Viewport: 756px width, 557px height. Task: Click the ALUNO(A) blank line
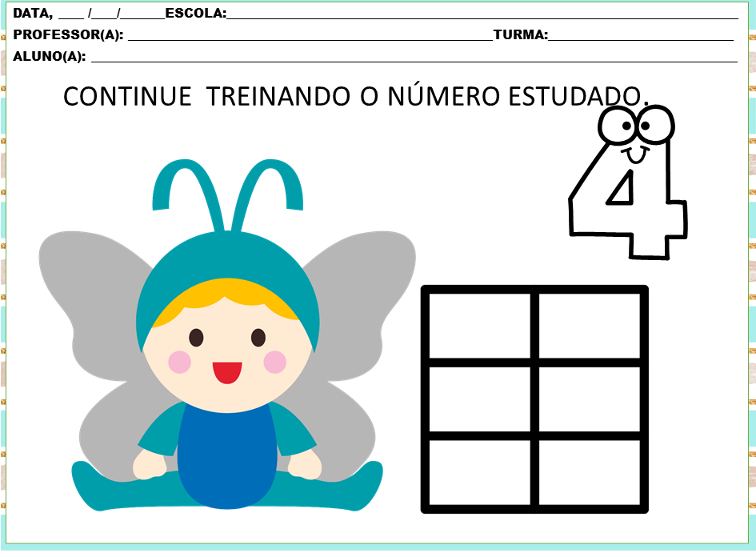click(x=412, y=56)
